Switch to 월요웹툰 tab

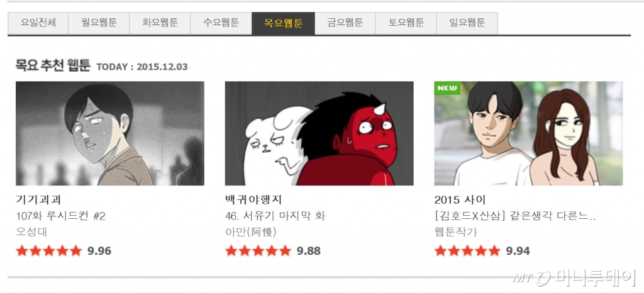99,23
